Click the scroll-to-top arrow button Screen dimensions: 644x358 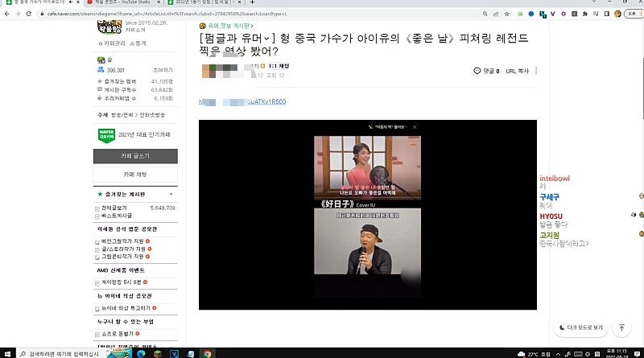621,327
